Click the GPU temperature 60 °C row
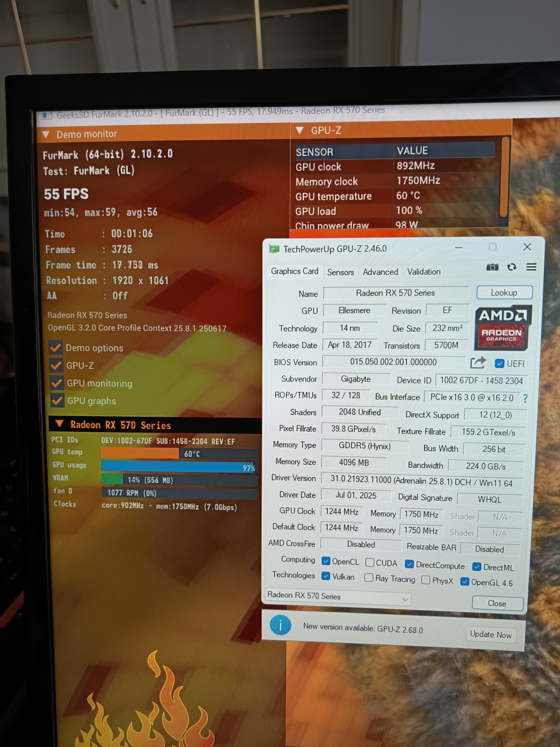 point(395,196)
